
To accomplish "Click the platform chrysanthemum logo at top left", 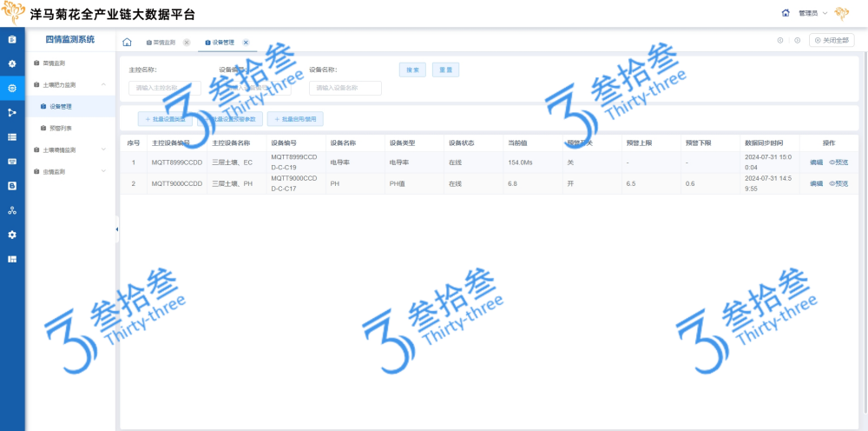I will coord(13,13).
